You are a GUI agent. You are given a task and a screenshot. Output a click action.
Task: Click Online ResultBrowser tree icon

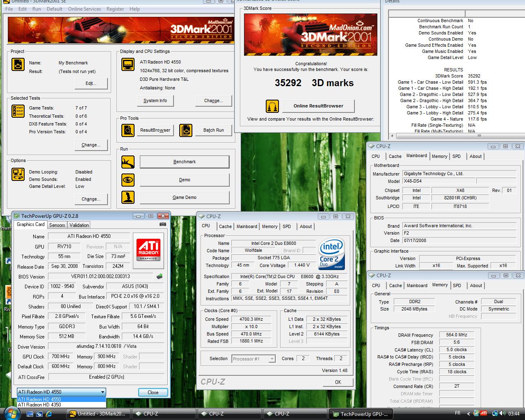(x=272, y=106)
